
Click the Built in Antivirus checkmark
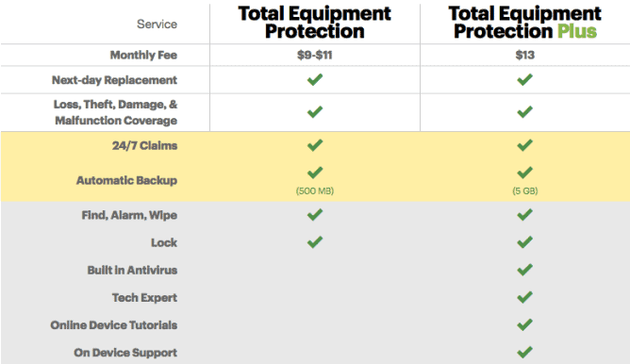[524, 269]
